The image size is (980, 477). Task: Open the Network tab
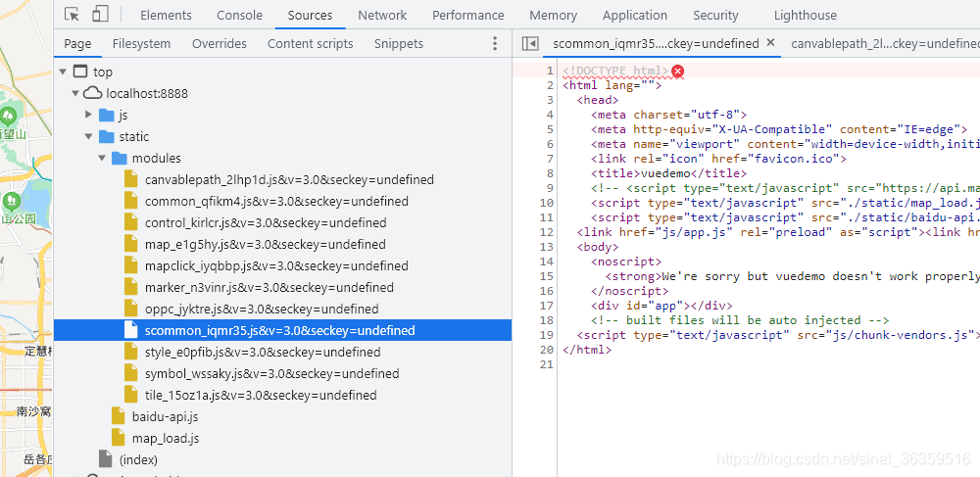(382, 15)
